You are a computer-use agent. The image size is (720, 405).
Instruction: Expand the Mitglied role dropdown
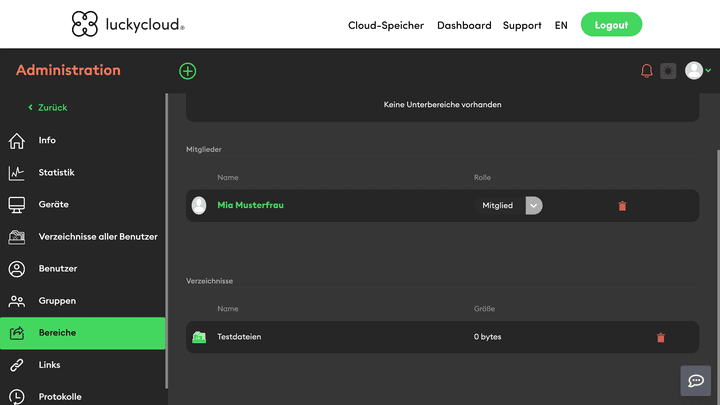coord(534,205)
